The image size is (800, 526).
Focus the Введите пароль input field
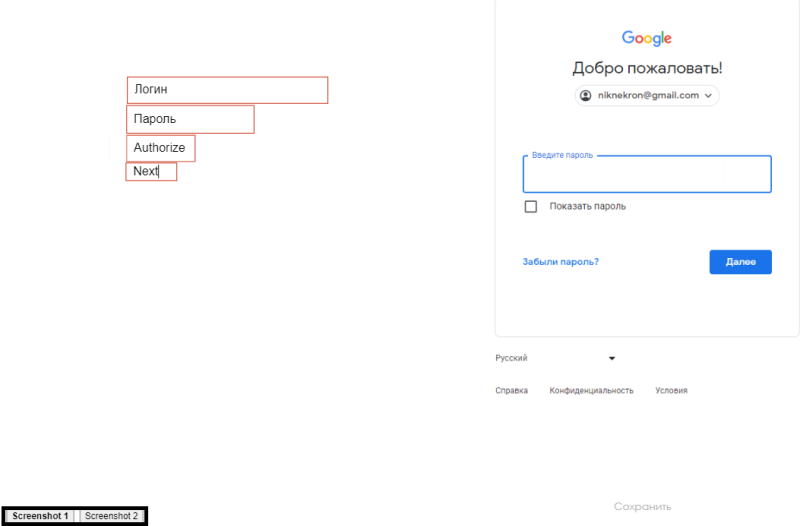pos(647,178)
